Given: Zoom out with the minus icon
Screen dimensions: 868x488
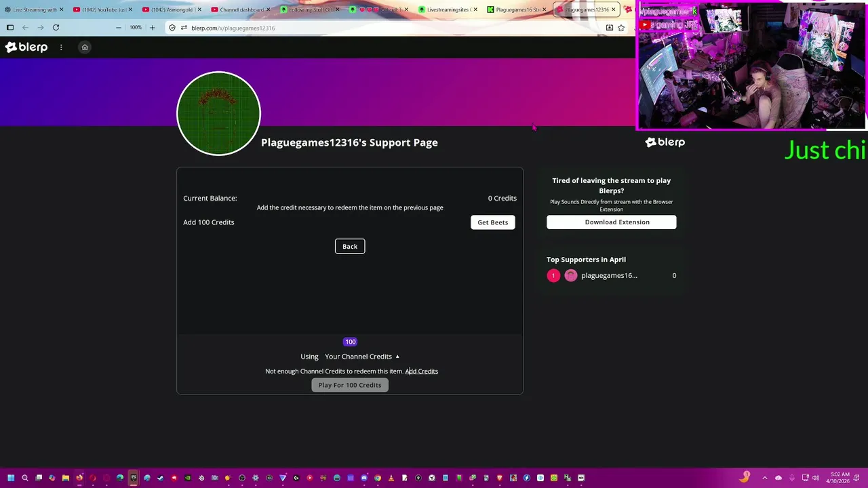Looking at the screenshot, I should 119,28.
